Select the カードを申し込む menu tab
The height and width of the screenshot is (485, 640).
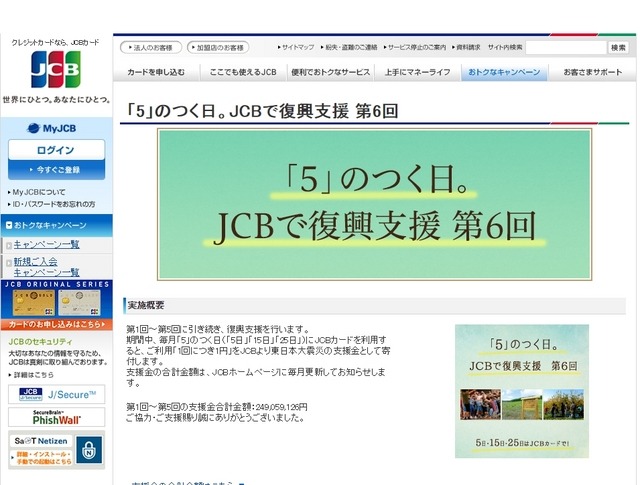pyautogui.click(x=156, y=72)
